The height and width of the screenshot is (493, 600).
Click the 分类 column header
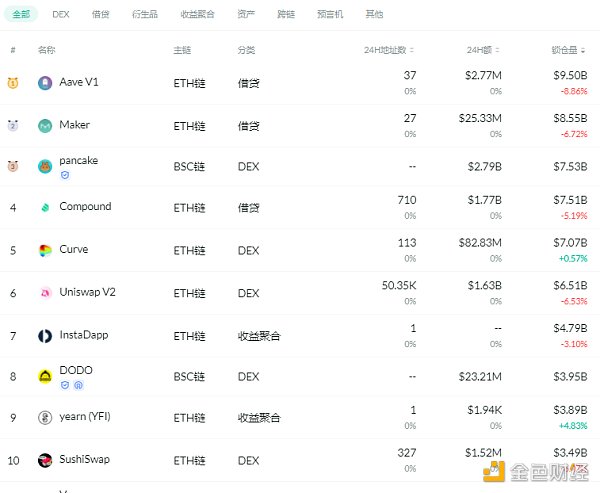[x=246, y=50]
